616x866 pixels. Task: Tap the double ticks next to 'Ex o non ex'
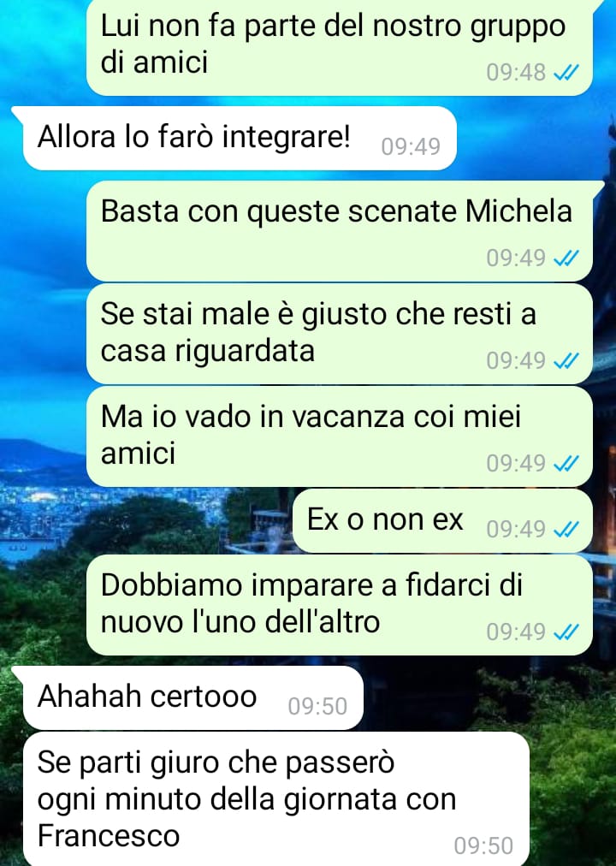(x=566, y=529)
